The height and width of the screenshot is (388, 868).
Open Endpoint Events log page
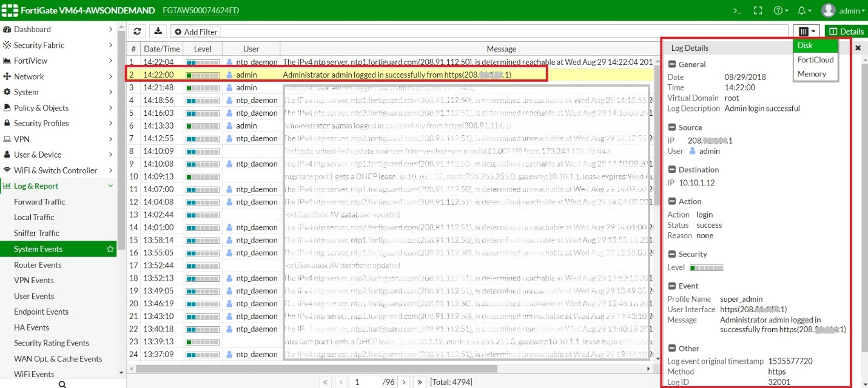coord(41,312)
